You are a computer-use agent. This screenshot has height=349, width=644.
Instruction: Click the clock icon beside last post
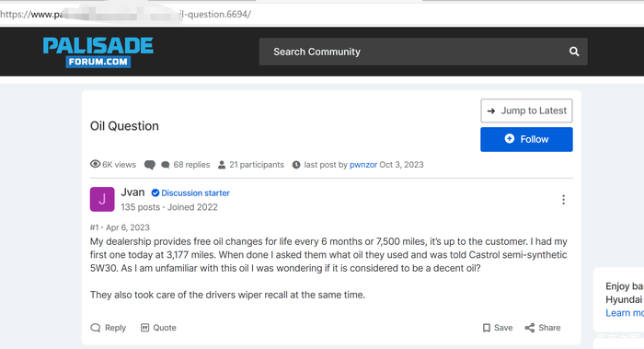pyautogui.click(x=296, y=165)
